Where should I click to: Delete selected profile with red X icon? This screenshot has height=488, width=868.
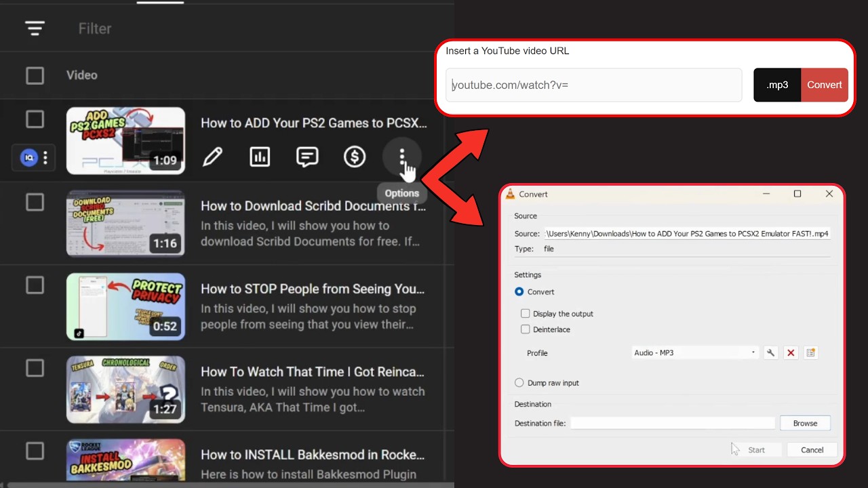pos(791,352)
